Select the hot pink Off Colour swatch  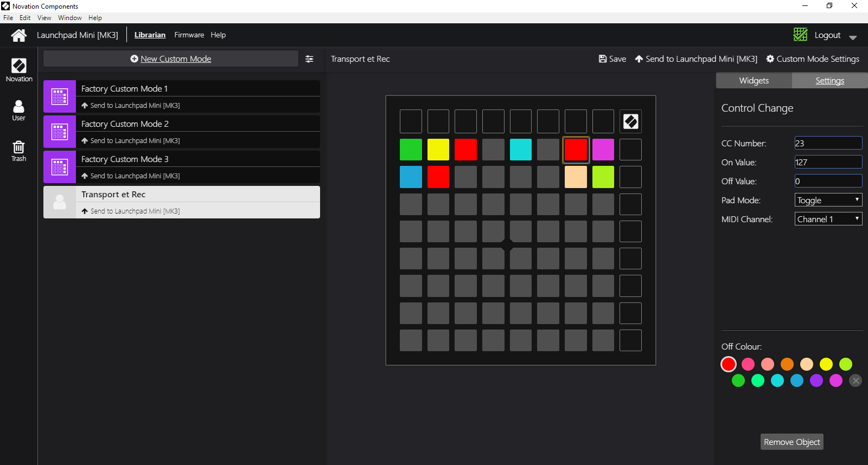pyautogui.click(x=748, y=364)
